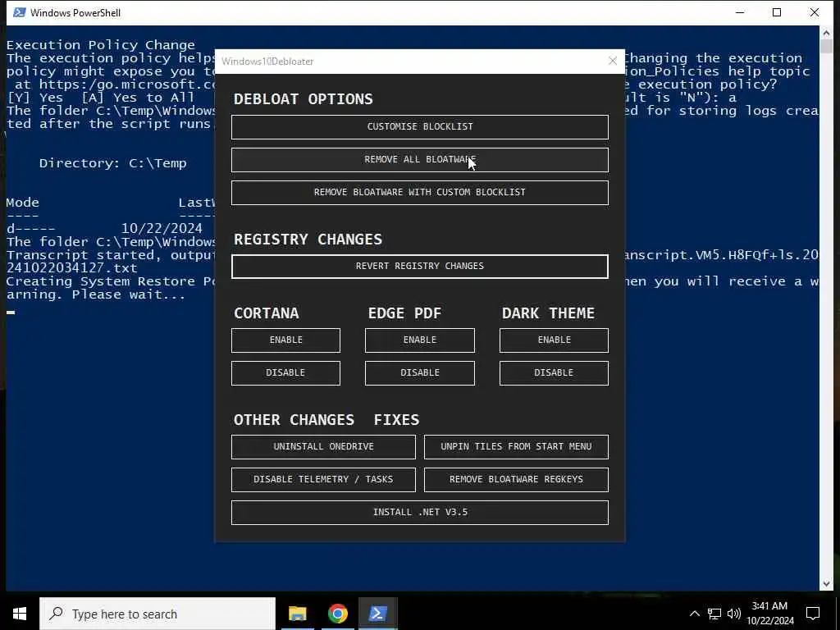840x630 pixels.
Task: Click Install .NET v3.5
Action: click(419, 513)
